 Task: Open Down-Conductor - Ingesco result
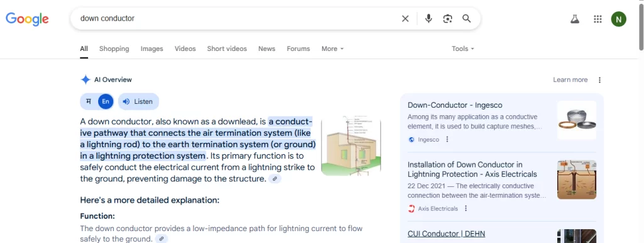tap(455, 105)
